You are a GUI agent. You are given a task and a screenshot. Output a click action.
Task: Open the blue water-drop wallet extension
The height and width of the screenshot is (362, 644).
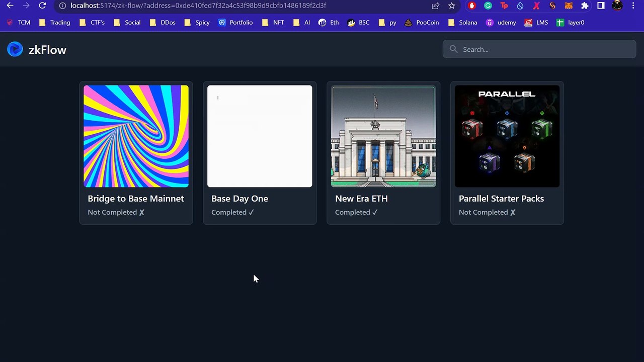520,6
